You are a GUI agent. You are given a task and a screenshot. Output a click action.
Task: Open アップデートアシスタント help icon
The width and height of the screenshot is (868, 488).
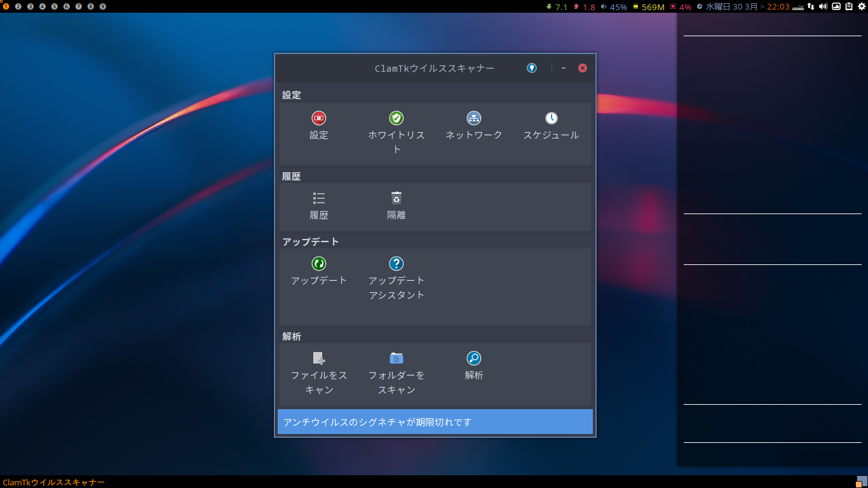tap(397, 264)
